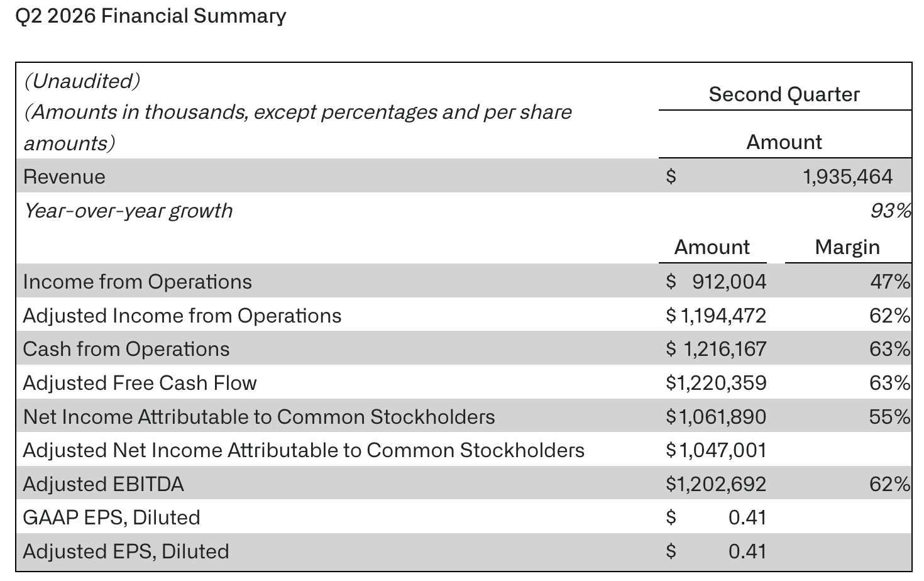Image resolution: width=924 pixels, height=581 pixels.
Task: Click the Adjusted EPS, Diluted label
Action: coord(126,552)
